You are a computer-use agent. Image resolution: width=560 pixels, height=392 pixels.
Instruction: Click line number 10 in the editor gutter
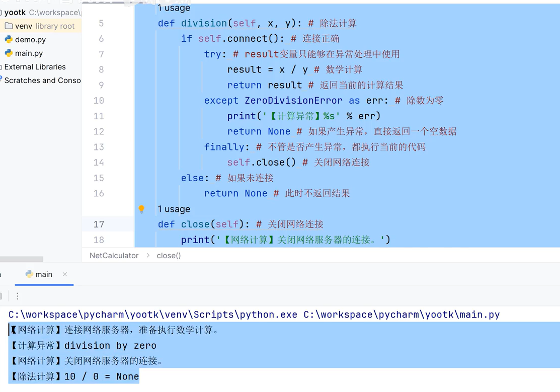click(x=99, y=101)
